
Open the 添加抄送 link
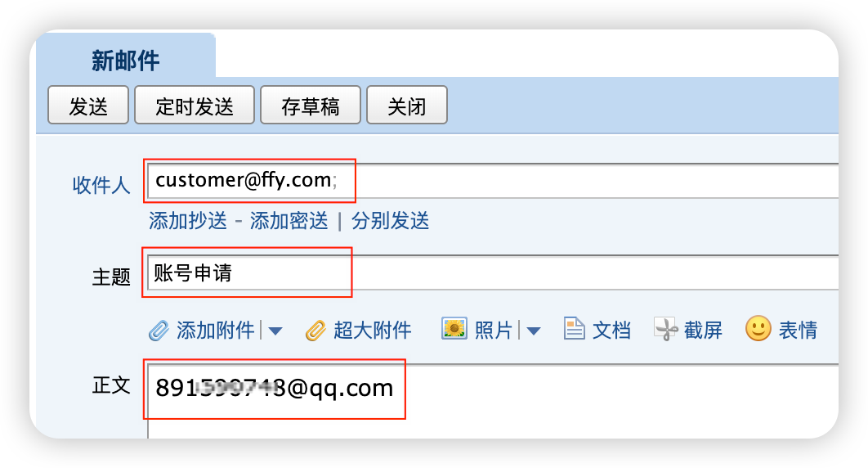tap(188, 220)
